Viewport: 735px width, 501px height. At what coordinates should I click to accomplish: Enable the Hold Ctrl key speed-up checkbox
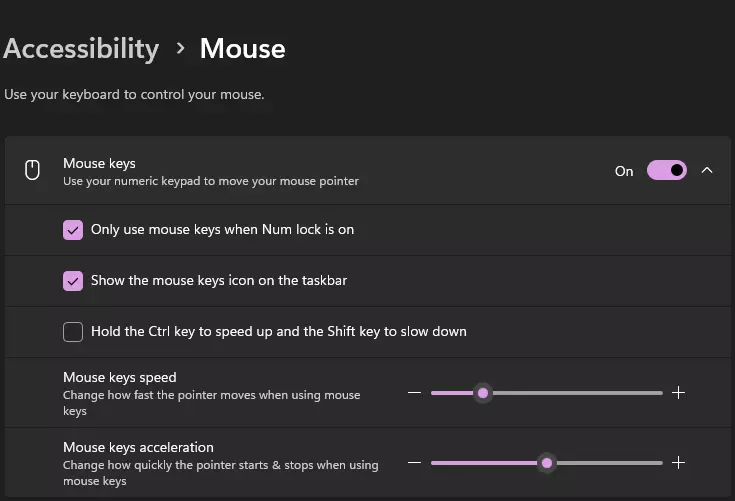click(73, 332)
